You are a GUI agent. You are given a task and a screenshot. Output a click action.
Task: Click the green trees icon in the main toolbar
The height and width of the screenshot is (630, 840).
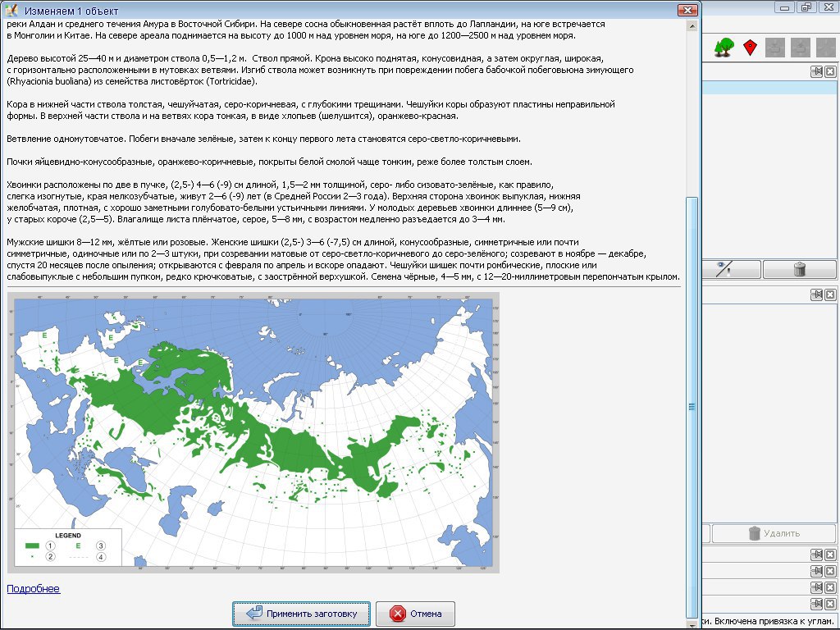pos(724,48)
